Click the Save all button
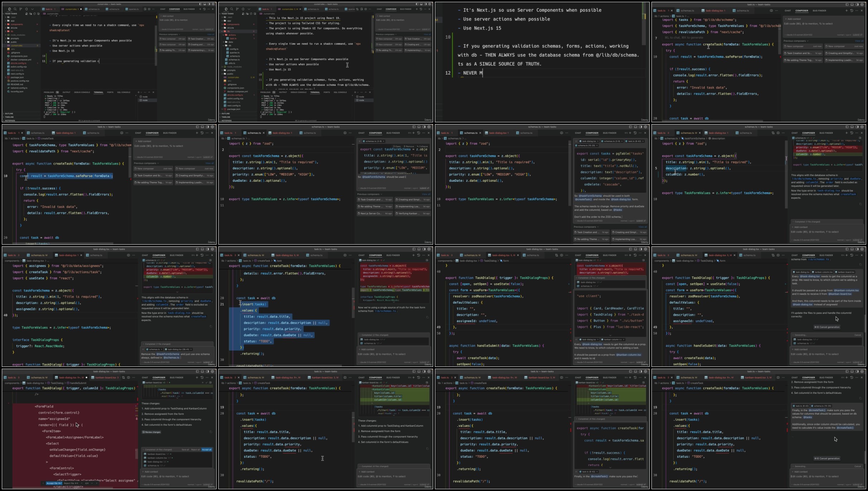The image size is (868, 491). coord(185,450)
